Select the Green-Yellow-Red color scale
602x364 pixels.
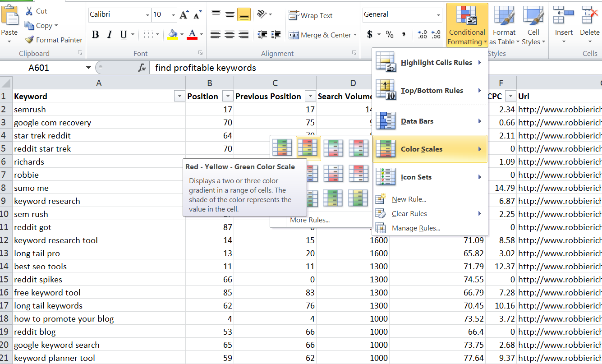(283, 148)
